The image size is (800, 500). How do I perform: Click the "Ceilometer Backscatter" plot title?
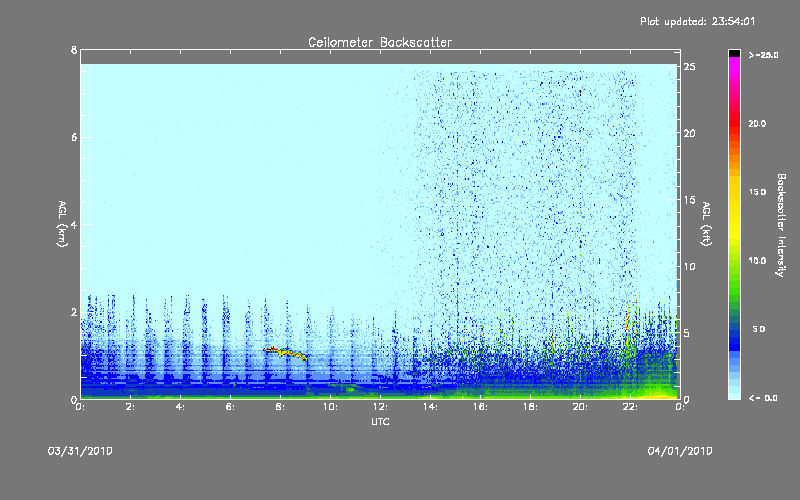(380, 42)
